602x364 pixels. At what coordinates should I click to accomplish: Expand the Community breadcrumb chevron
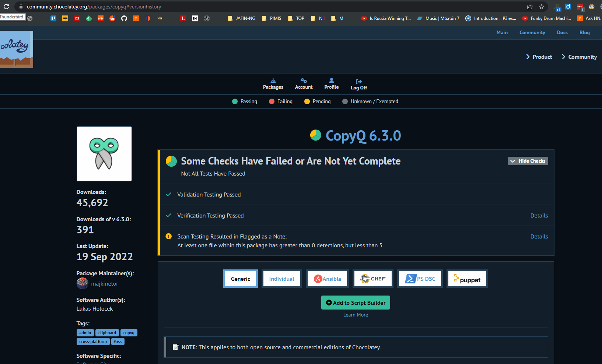click(564, 57)
